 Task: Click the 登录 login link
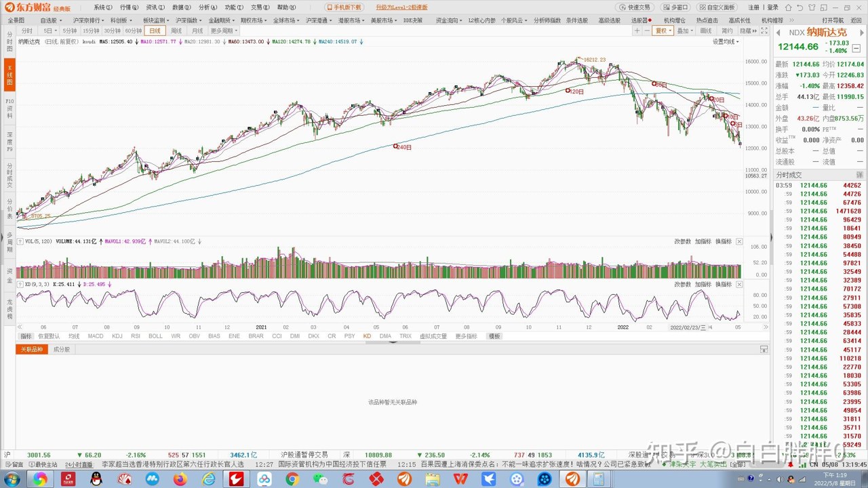(772, 7)
